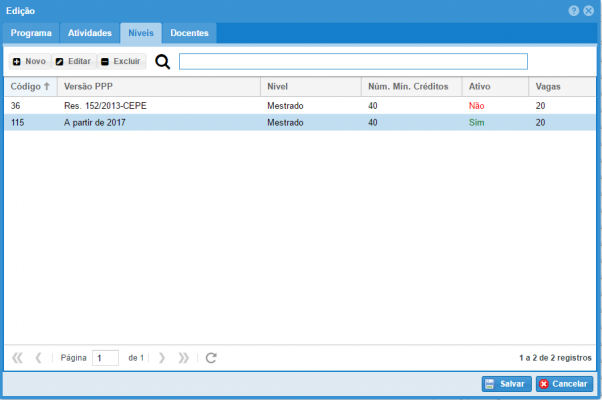Screen dimensions: 602x400
Task: Select the Res. 152/2013-CEPE row
Action: [x=105, y=105]
